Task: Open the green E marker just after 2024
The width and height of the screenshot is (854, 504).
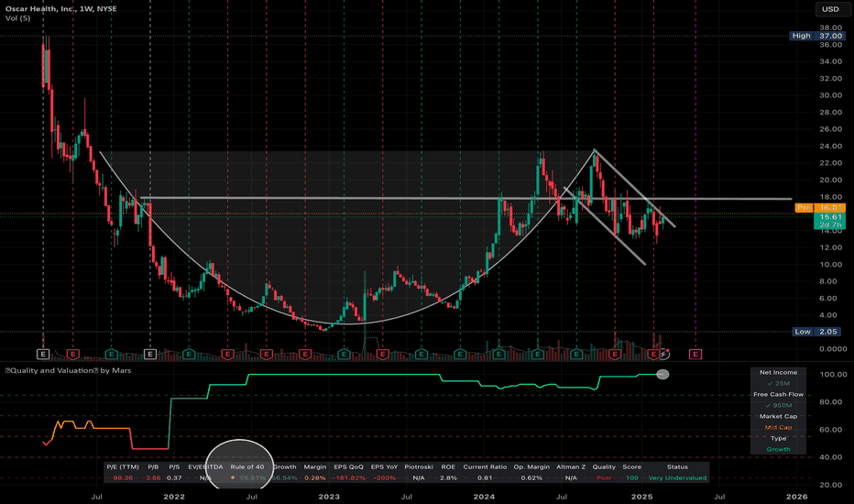Action: tap(498, 354)
